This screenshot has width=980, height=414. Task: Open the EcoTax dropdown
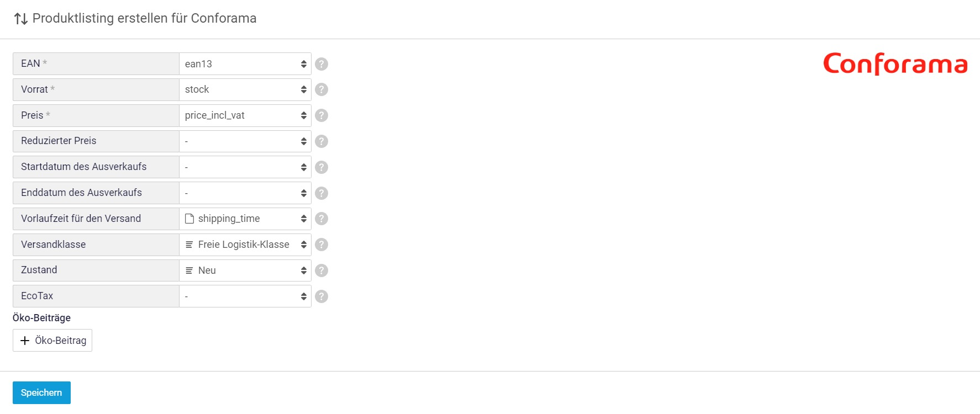[245, 296]
